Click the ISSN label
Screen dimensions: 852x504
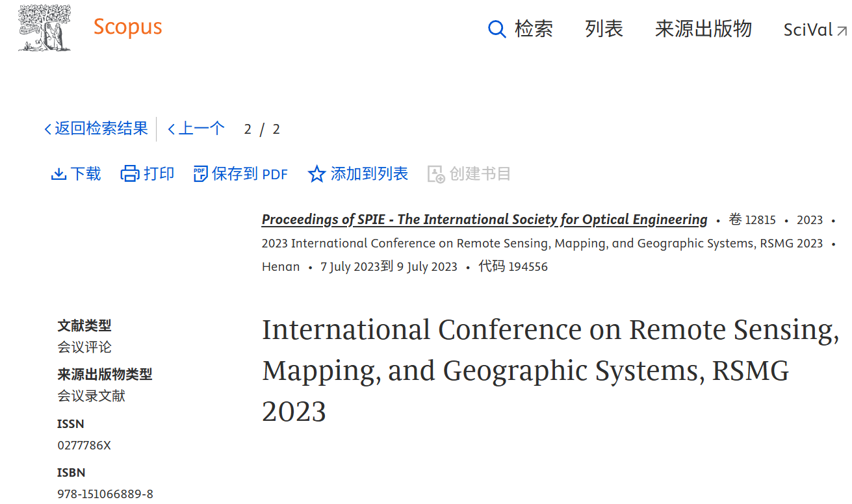[70, 423]
